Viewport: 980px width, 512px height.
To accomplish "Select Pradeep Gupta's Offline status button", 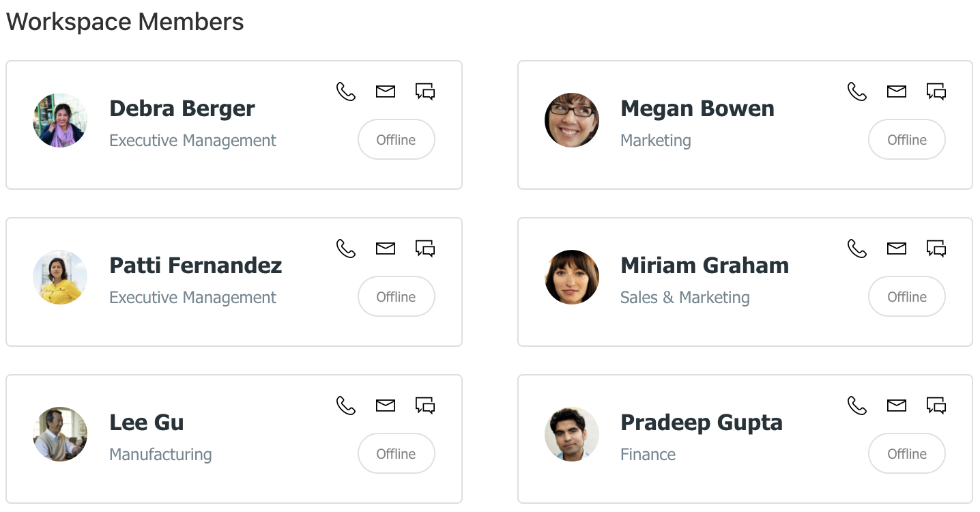I will tap(907, 453).
